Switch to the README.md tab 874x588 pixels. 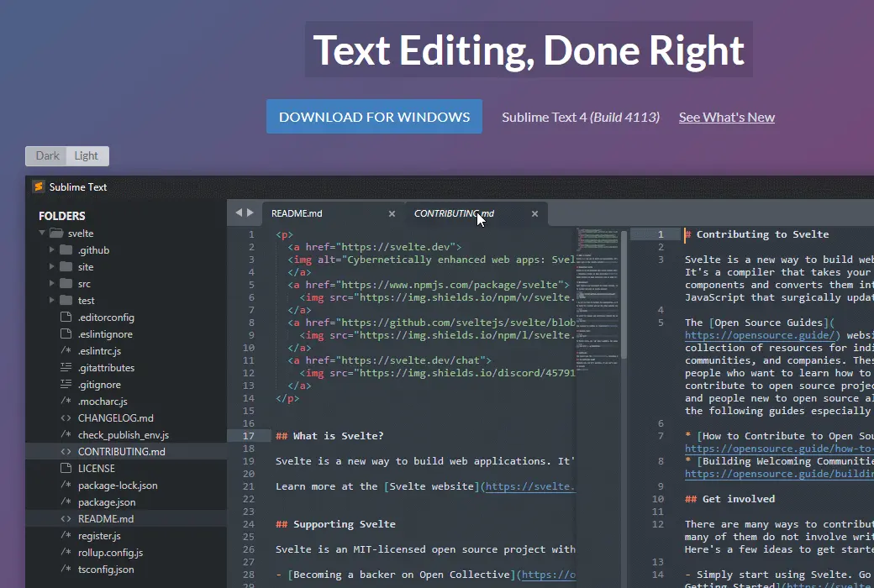pos(334,213)
